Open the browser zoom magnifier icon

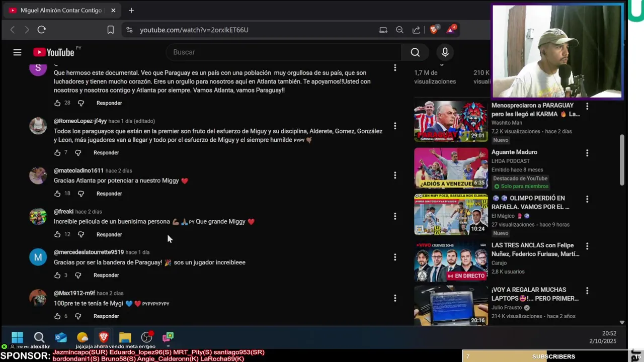pos(399,30)
